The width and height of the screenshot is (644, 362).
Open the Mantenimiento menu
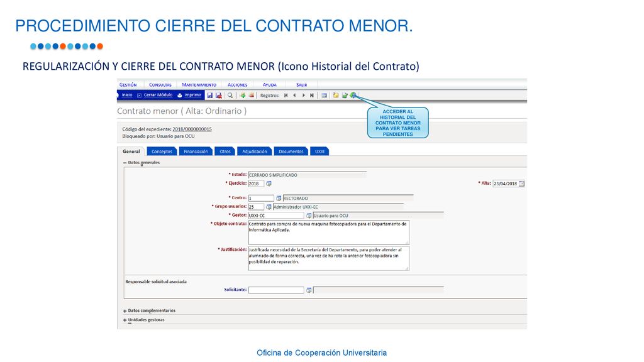(x=199, y=85)
